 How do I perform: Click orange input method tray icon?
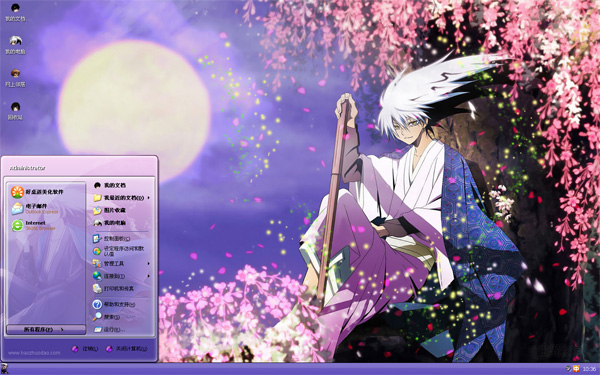576,369
